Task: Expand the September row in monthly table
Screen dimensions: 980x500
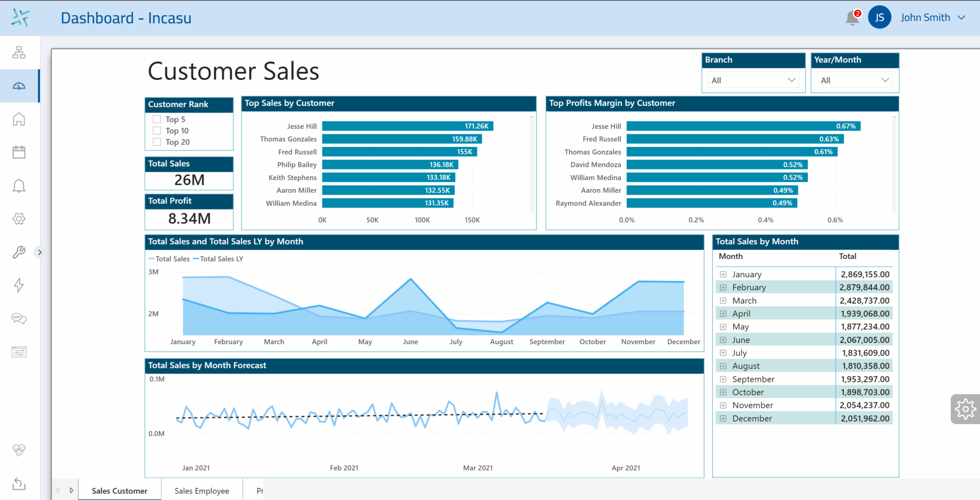Action: pyautogui.click(x=723, y=379)
